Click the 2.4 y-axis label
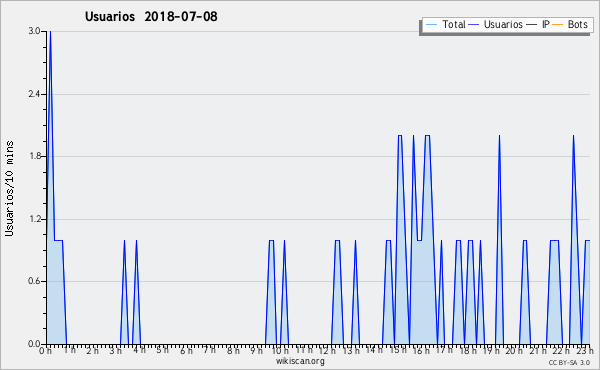The width and height of the screenshot is (600, 370). [x=34, y=94]
